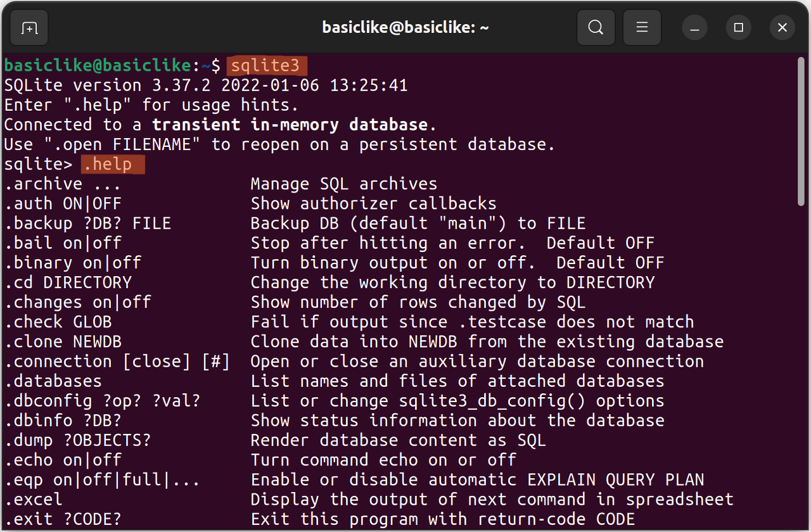The width and height of the screenshot is (811, 532).
Task: Click the .excel command
Action: click(34, 499)
